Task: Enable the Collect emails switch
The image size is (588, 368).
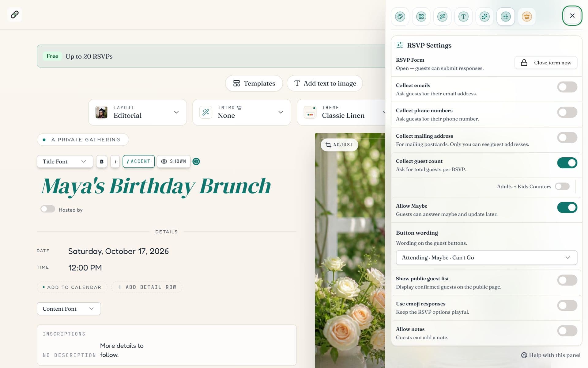Action: tap(567, 87)
